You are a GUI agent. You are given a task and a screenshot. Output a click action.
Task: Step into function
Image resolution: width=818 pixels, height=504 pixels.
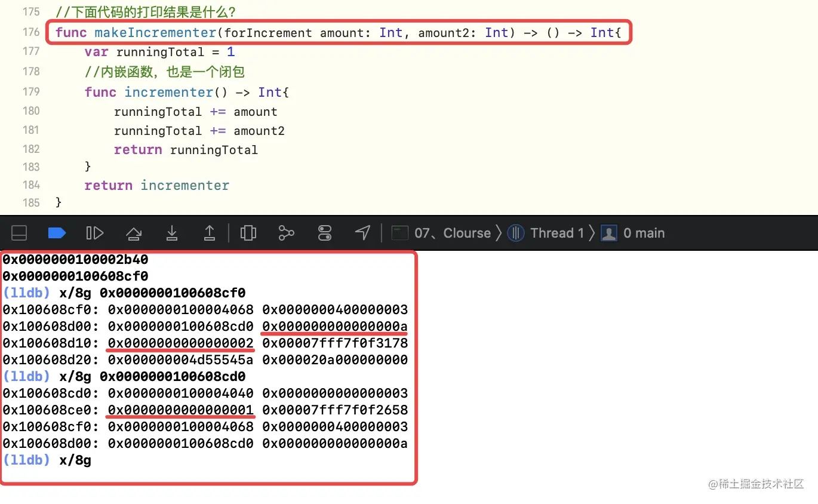pos(172,233)
